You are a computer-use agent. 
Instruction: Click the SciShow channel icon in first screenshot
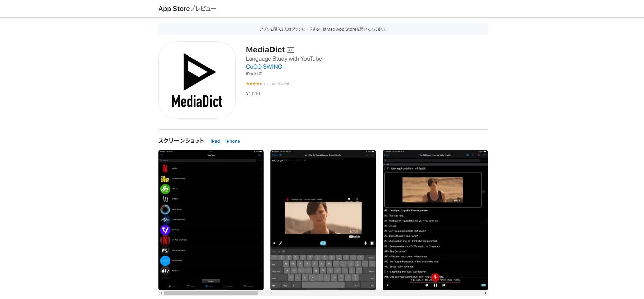(165, 189)
